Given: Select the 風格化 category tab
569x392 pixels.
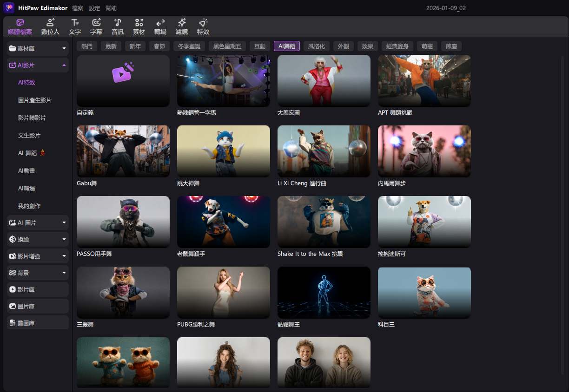Looking at the screenshot, I should pos(317,46).
